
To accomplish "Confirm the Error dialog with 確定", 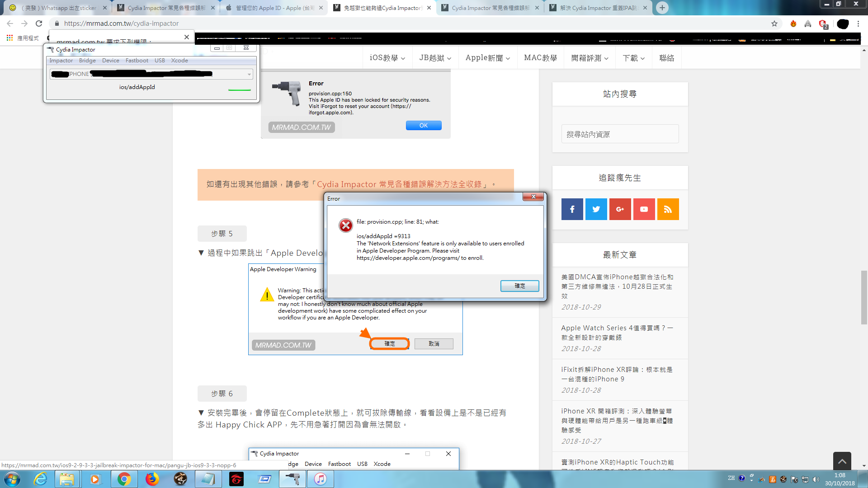I will point(520,286).
